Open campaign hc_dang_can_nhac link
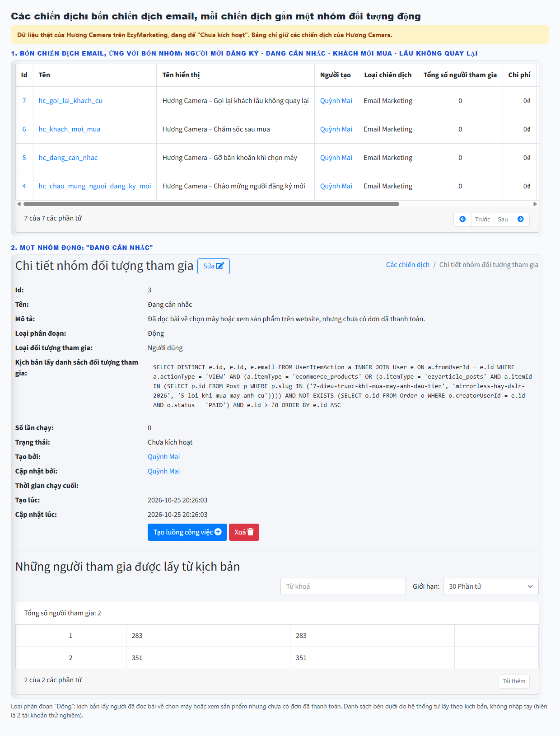 click(x=68, y=158)
